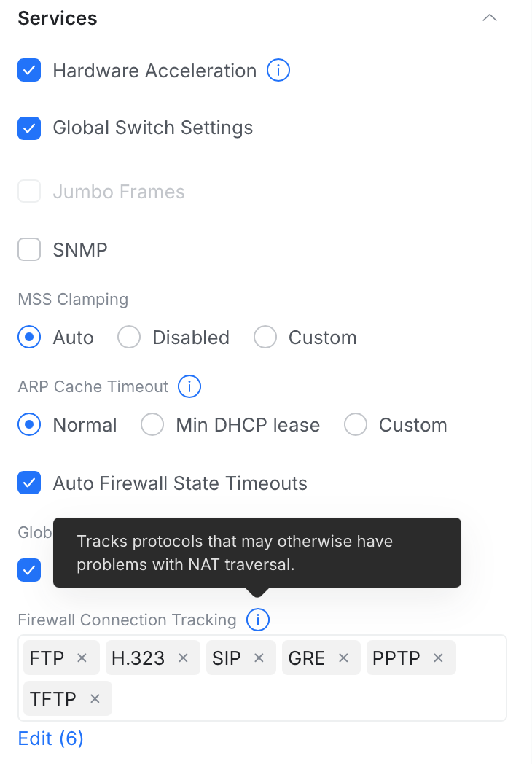Disable Global Switch Settings checkbox

coord(29,128)
